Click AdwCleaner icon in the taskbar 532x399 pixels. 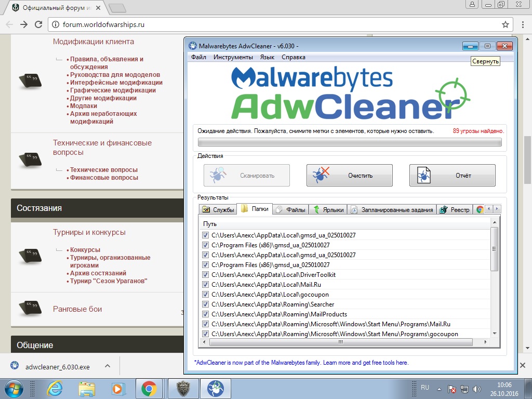pyautogui.click(x=216, y=389)
